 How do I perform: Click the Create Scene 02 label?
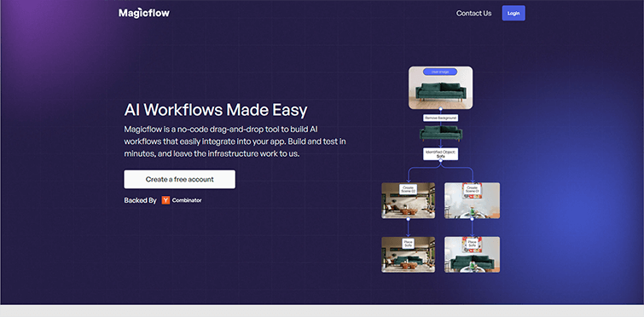tap(408, 189)
